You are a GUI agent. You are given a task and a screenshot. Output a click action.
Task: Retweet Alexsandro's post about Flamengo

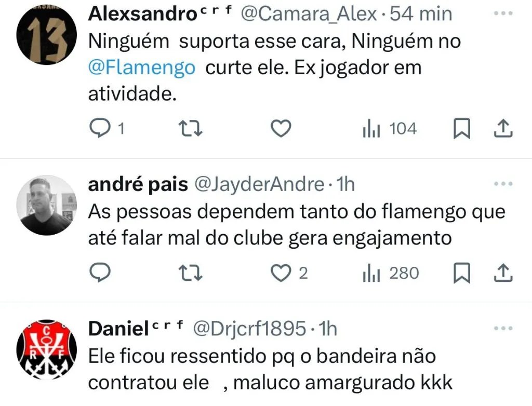(190, 129)
